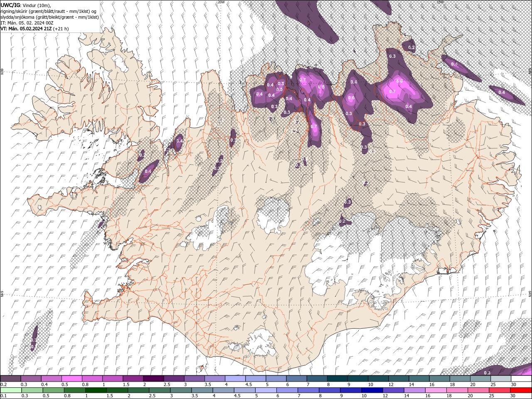
Task: Pick the green-row swatch starting at 12
Action: point(393,390)
